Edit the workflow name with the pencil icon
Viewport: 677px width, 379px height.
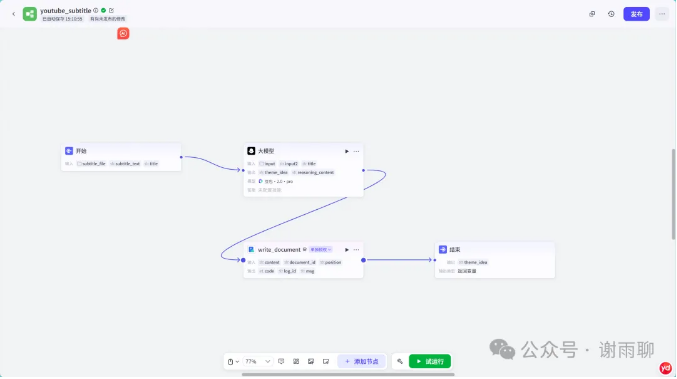[x=111, y=10]
